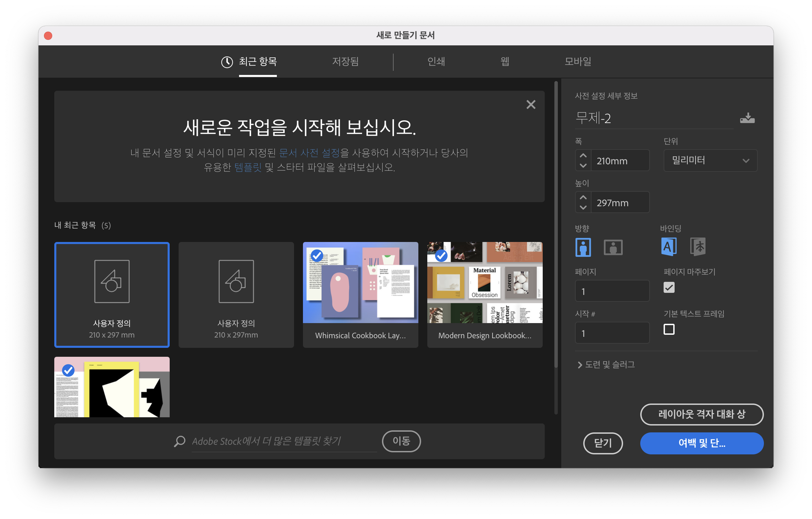Choose right-to-left binding icon
This screenshot has width=812, height=519.
tap(698, 247)
